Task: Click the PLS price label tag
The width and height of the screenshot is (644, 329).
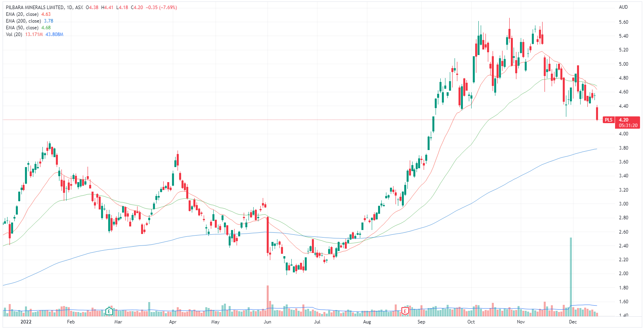Action: (609, 120)
